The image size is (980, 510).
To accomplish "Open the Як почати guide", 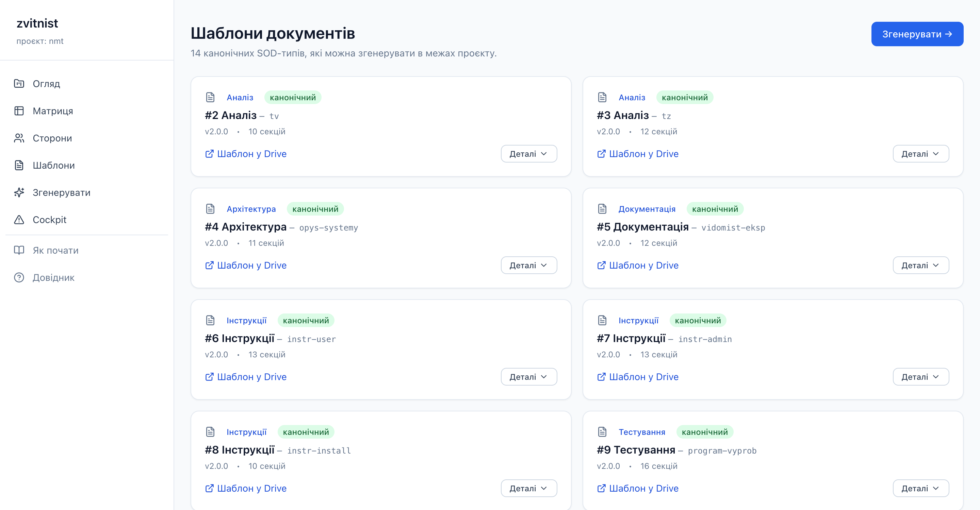I will tap(87, 251).
